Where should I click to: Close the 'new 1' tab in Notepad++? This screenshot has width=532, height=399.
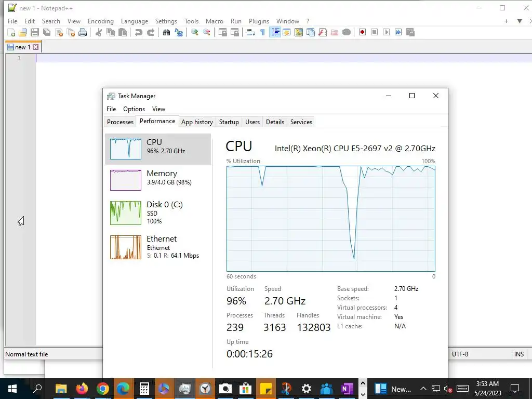(36, 47)
